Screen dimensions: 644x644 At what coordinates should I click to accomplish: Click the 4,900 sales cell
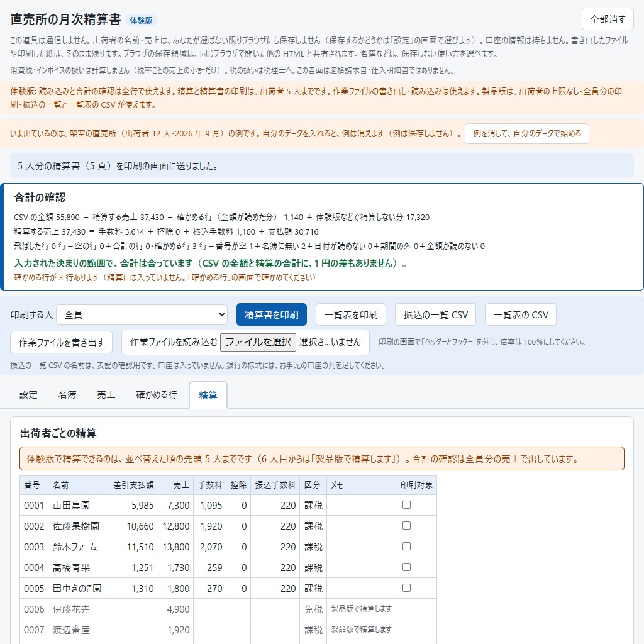click(x=176, y=609)
